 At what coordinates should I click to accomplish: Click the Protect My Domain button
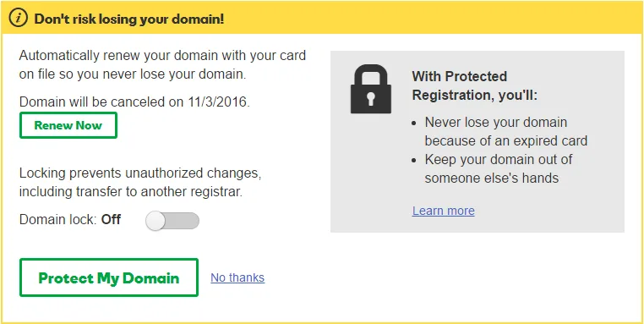pyautogui.click(x=109, y=277)
